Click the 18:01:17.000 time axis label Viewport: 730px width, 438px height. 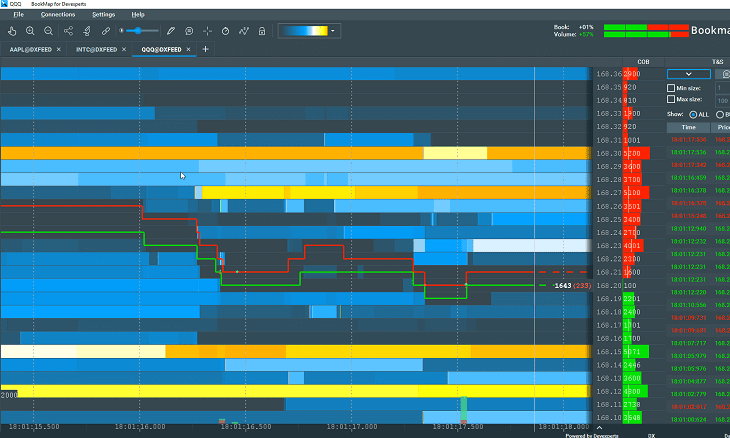coord(352,426)
